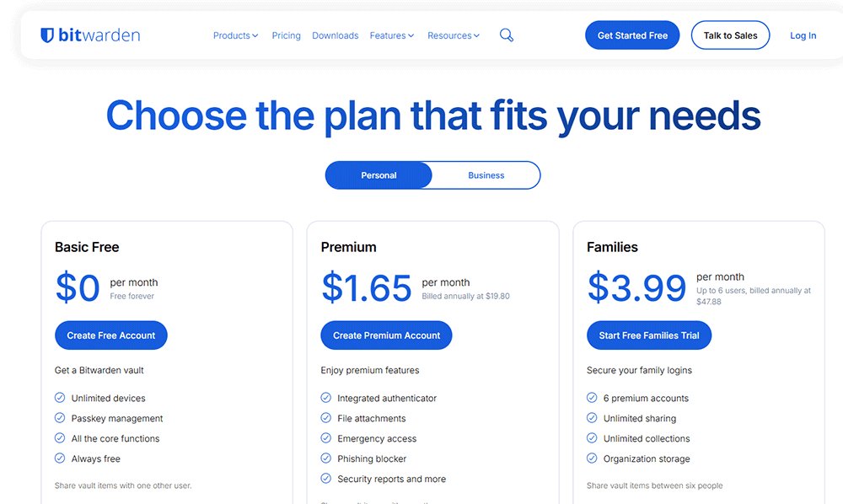The height and width of the screenshot is (504, 843).
Task: Click the checkmark beside Organization storage
Action: tap(592, 458)
